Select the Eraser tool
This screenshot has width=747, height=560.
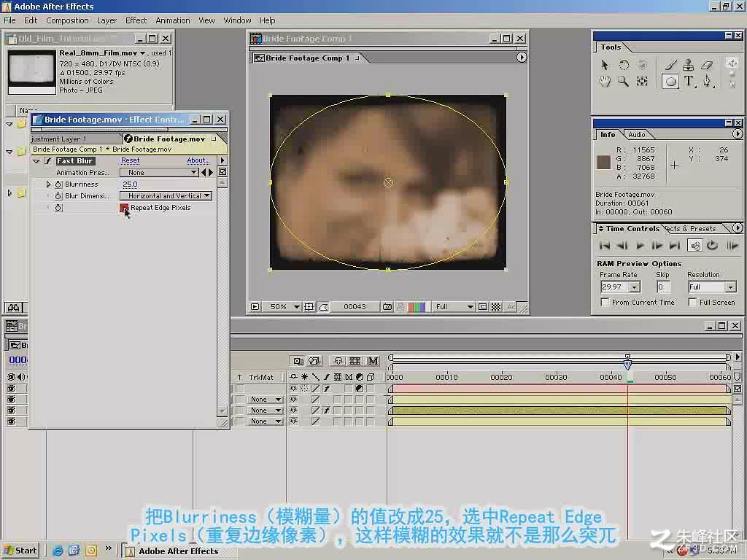[x=707, y=65]
